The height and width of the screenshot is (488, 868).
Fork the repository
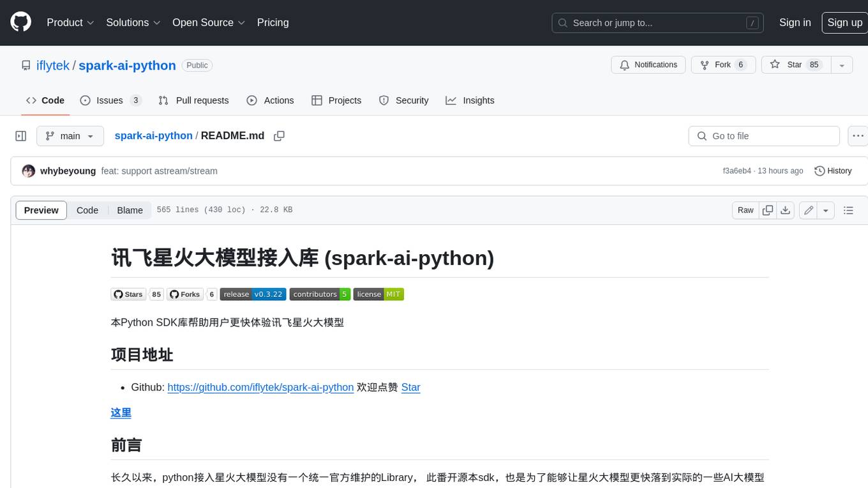[723, 65]
